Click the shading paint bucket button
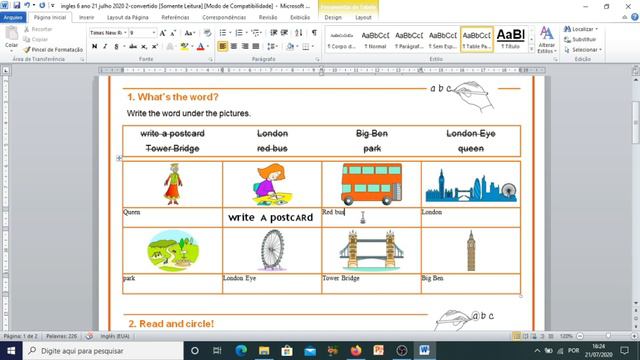This screenshot has width=640, height=360. pyautogui.click(x=290, y=47)
